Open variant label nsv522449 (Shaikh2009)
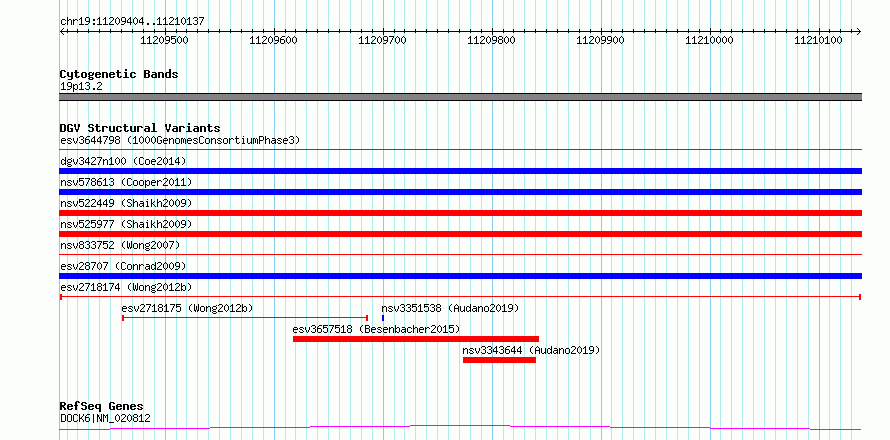 126,203
